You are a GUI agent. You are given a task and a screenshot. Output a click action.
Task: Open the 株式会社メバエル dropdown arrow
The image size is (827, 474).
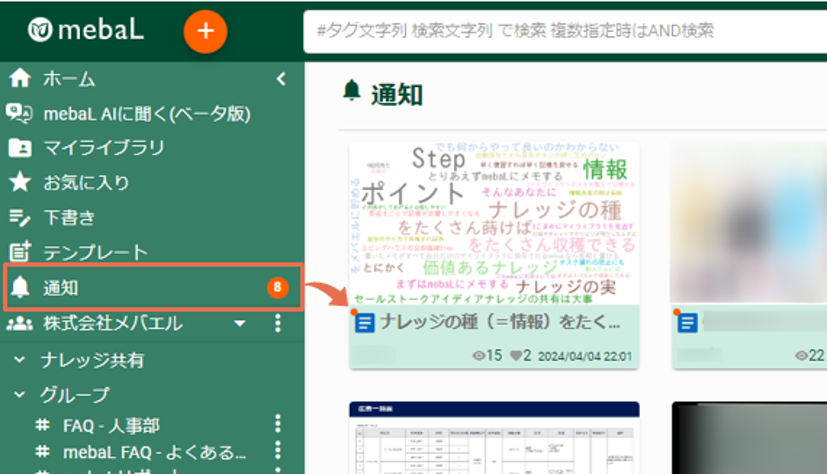(x=240, y=323)
